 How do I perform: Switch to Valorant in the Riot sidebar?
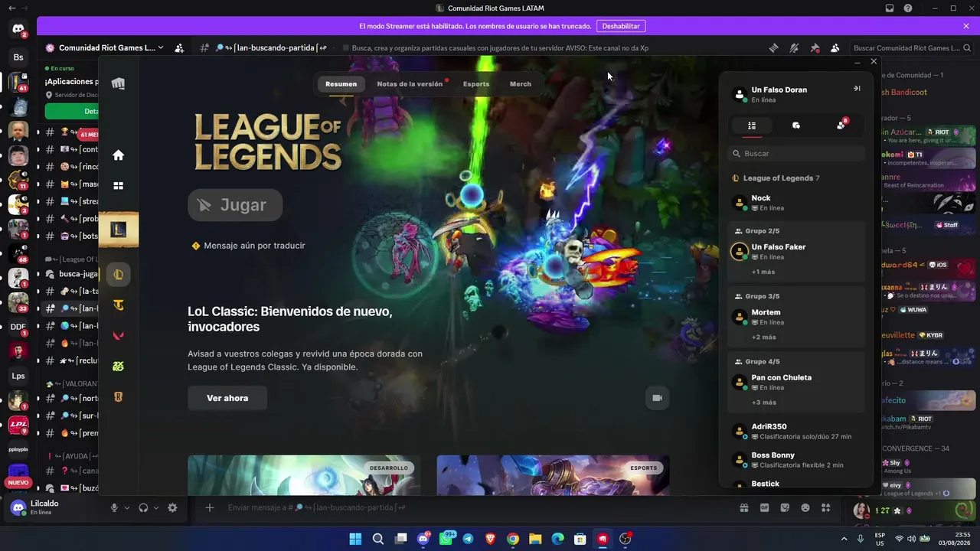[118, 336]
